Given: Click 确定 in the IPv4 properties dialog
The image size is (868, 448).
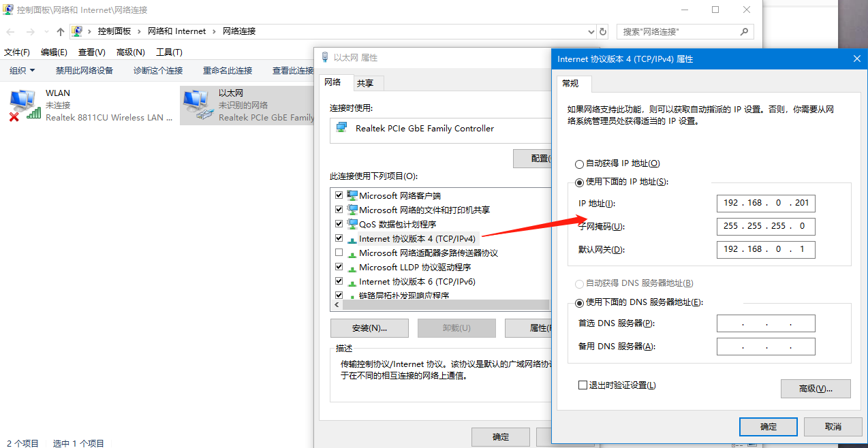Looking at the screenshot, I should tap(768, 427).
